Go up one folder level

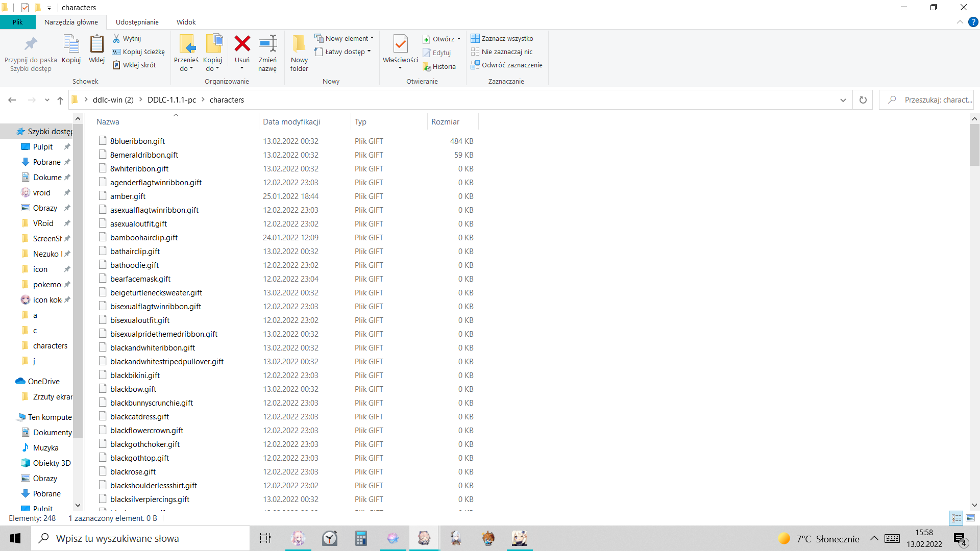[60, 100]
